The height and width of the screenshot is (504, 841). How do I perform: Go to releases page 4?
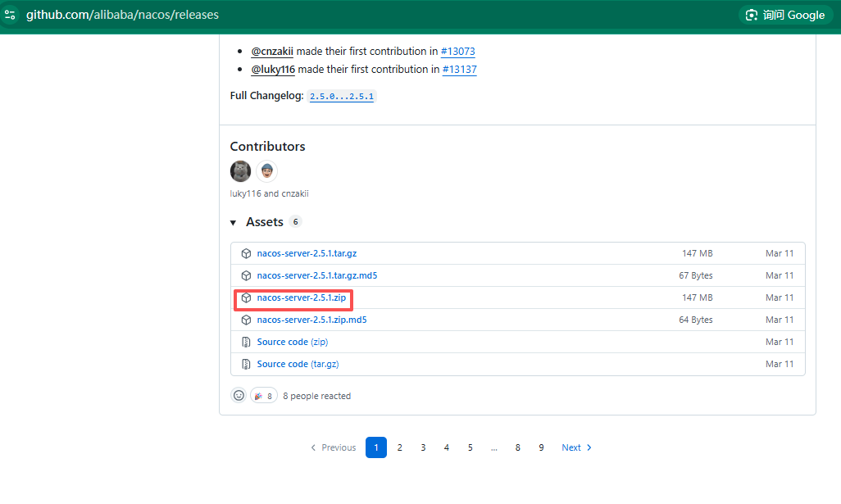coord(446,447)
